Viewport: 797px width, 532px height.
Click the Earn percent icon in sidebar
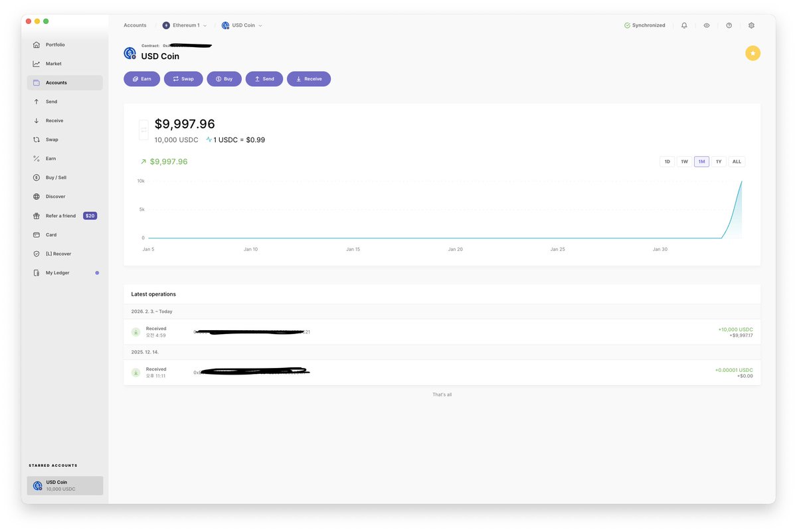click(37, 159)
